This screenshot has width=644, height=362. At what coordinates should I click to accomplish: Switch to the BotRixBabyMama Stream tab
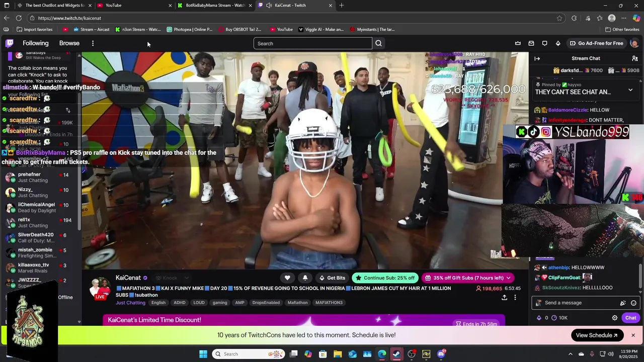click(x=215, y=6)
